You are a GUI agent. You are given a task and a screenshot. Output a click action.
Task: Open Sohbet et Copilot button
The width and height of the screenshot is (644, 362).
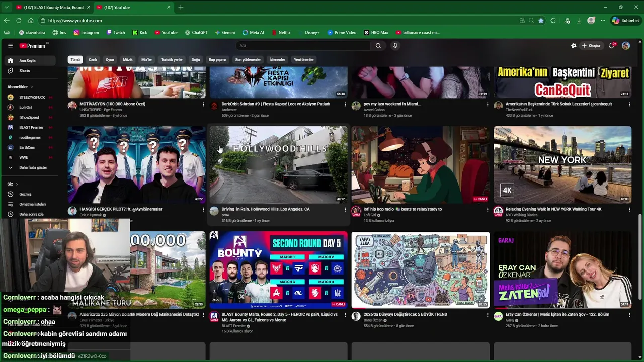[625, 21]
